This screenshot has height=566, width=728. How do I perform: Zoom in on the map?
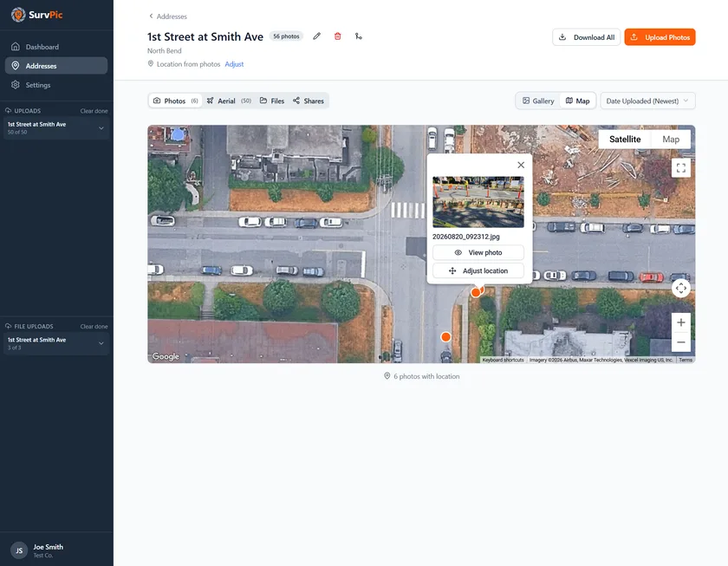[680, 322]
